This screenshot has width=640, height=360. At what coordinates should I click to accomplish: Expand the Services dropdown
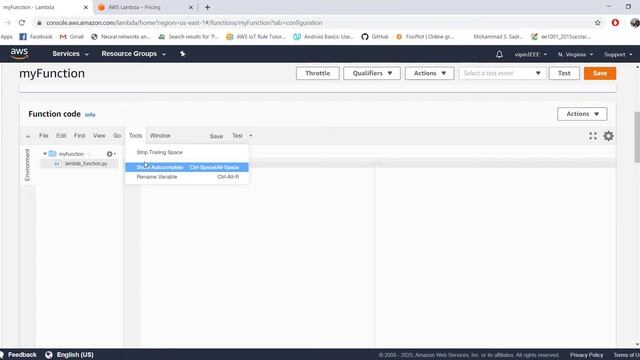point(70,54)
